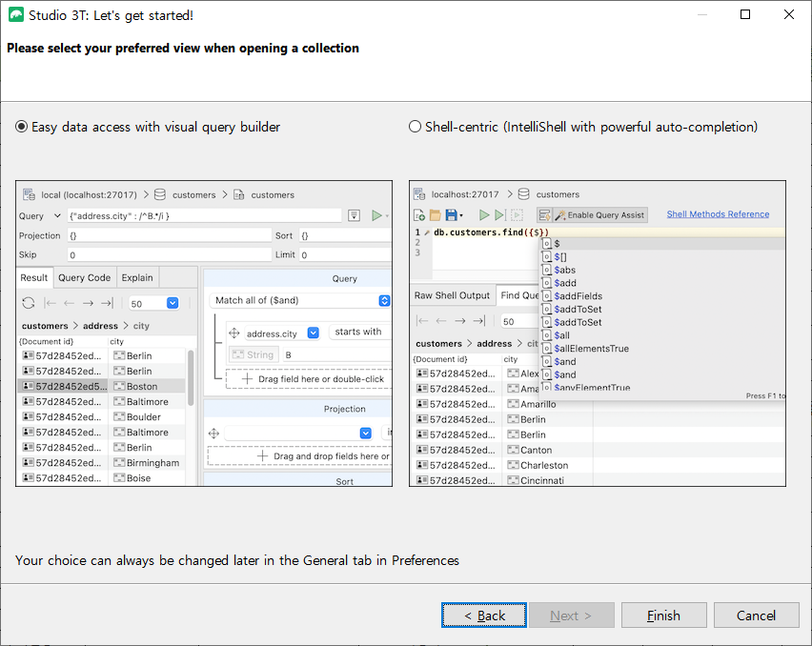
Task: Choose $allElementsTrue from the autocomplete list
Action: point(591,349)
